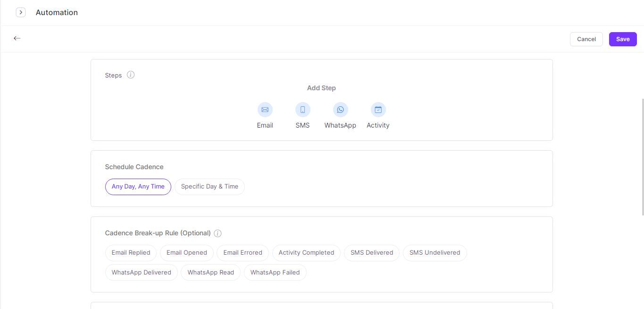Click the back arrow icon
Viewport: 644px width, 309px height.
tap(17, 38)
